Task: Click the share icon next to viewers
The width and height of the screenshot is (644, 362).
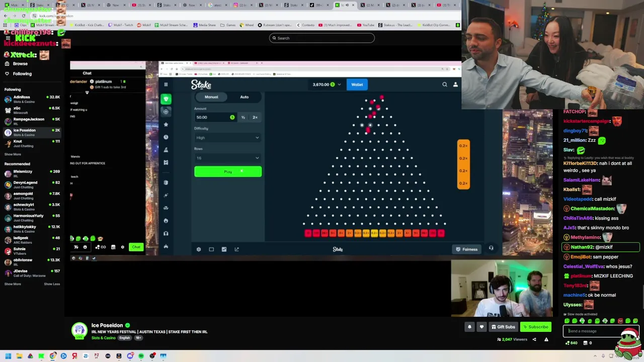Action: point(534,339)
